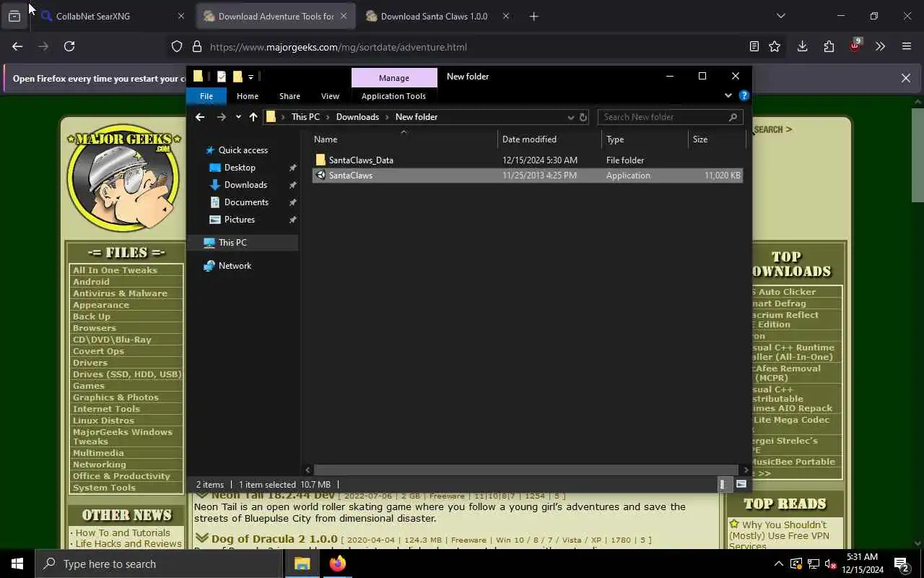
Task: Open a new Firefox tab
Action: (x=533, y=16)
